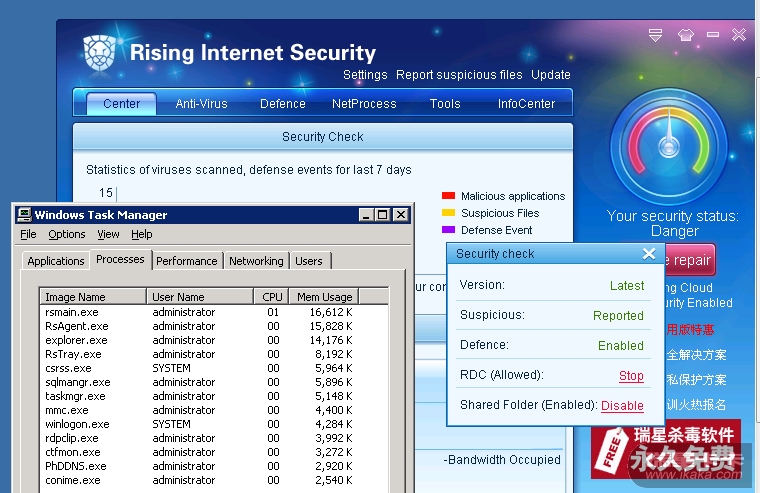Open the Help menu in Task Manager
Image resolution: width=760 pixels, height=493 pixels.
(142, 234)
